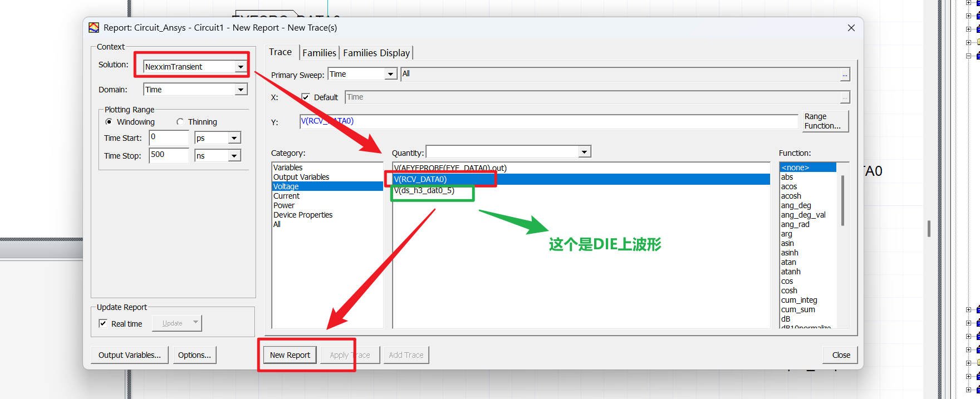Image resolution: width=980 pixels, height=399 pixels.
Task: Click the New Report button
Action: pyautogui.click(x=290, y=355)
